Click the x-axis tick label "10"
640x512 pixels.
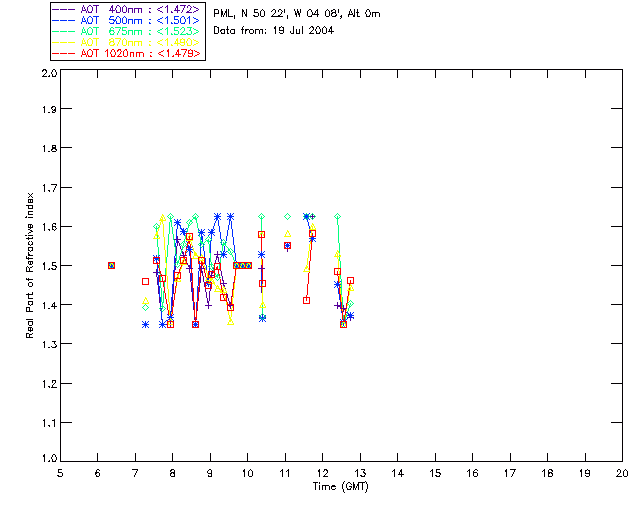tap(247, 473)
